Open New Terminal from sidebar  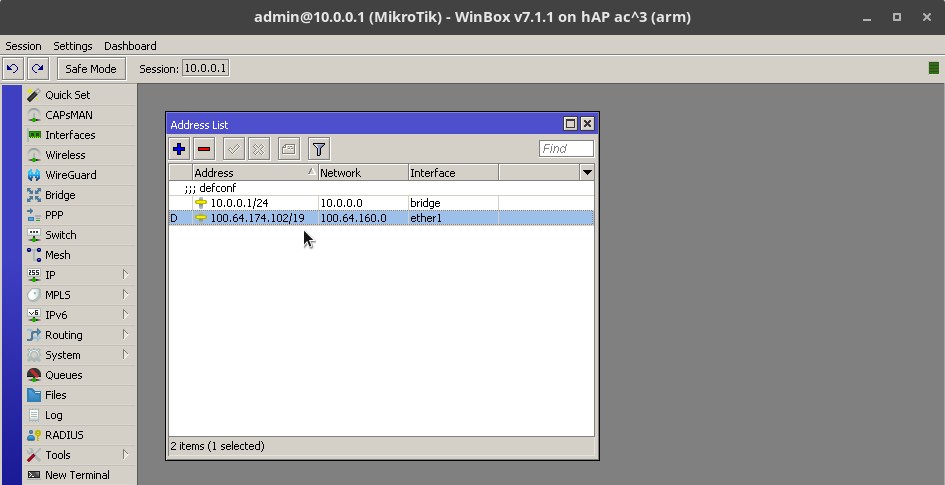[77, 475]
